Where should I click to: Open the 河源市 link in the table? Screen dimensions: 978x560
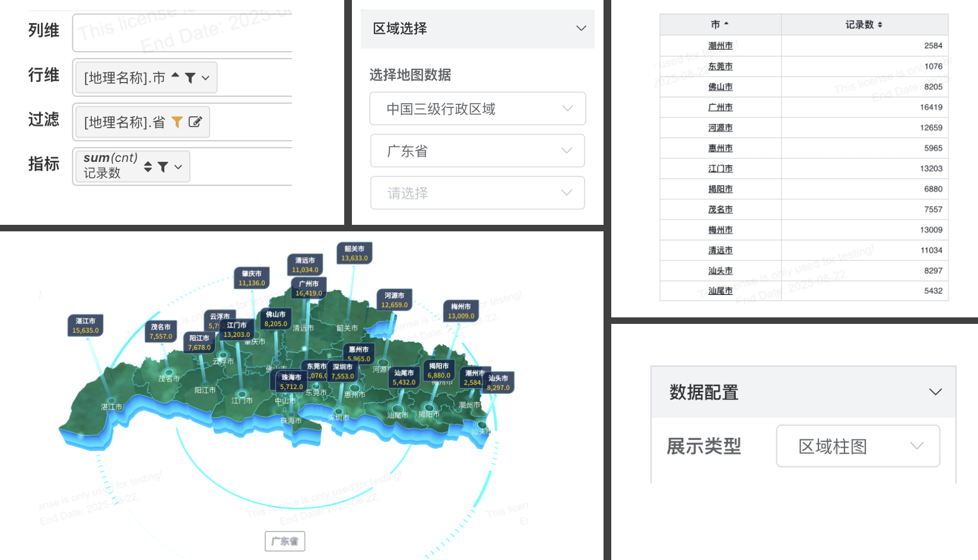click(x=720, y=128)
